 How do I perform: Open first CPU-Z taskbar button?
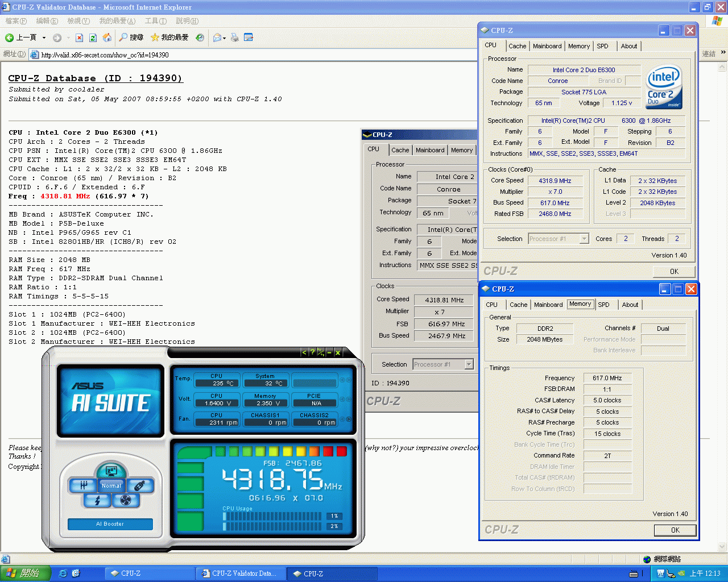tap(150, 573)
